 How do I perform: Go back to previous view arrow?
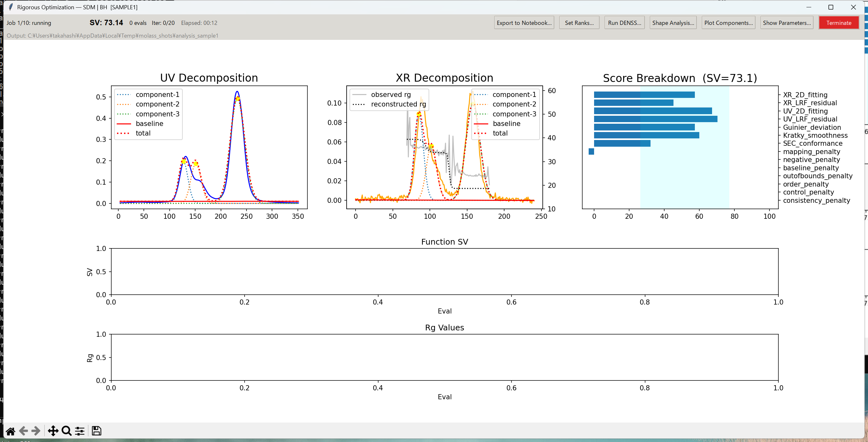point(23,431)
